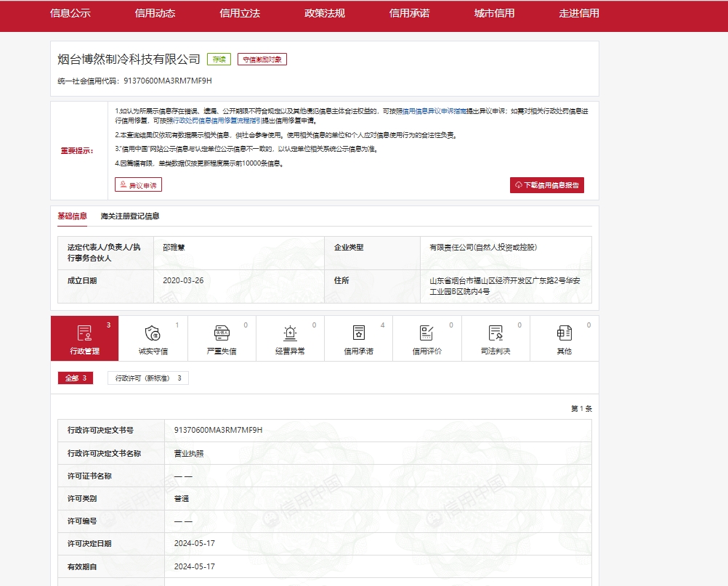Click legal representative name 邵雅慧
Image resolution: width=728 pixels, height=586 pixels.
coord(174,248)
